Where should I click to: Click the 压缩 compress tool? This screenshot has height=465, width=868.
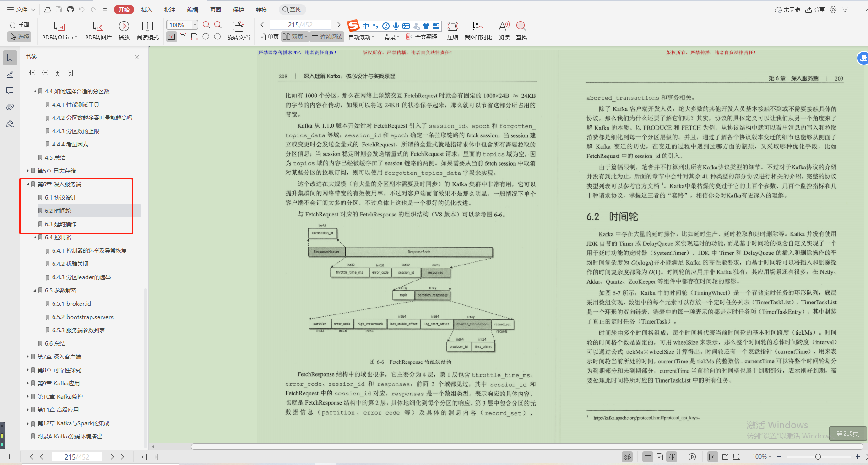pyautogui.click(x=453, y=31)
